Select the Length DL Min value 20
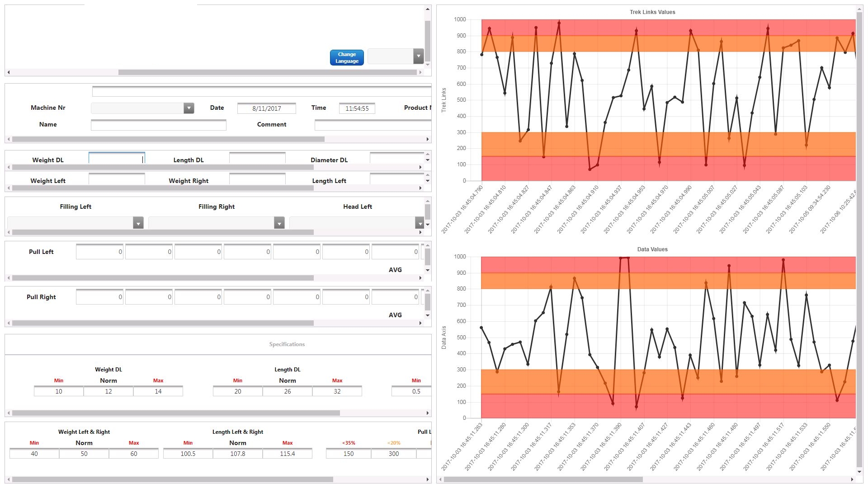This screenshot has height=488, width=868. (238, 391)
